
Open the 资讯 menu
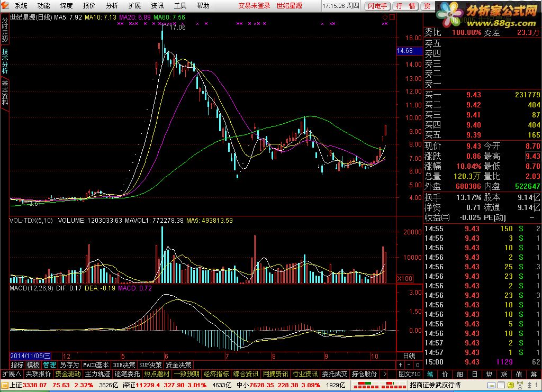point(158,5)
